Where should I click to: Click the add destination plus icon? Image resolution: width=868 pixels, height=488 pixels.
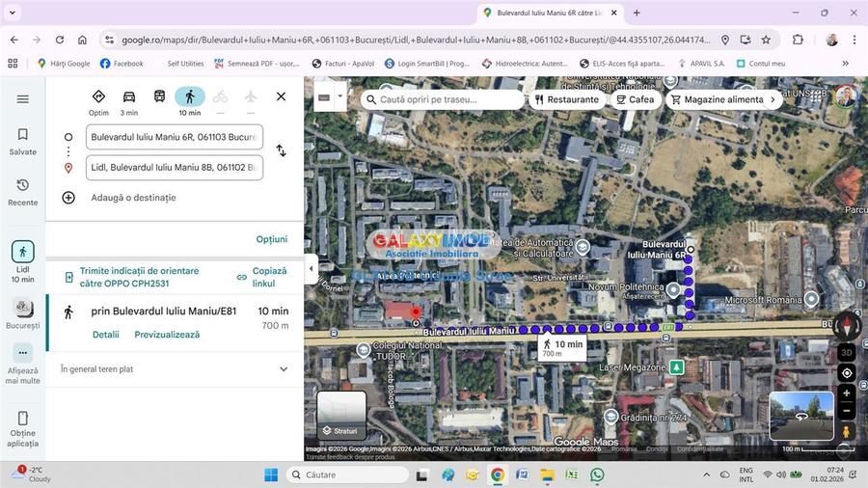(x=68, y=198)
